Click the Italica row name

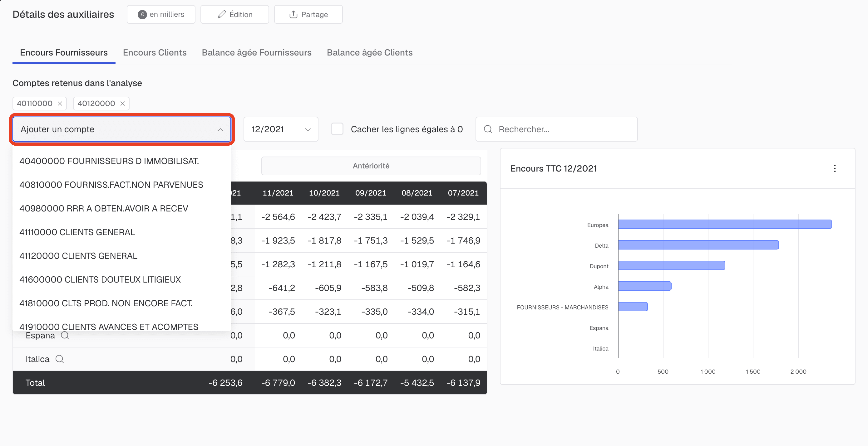click(37, 359)
